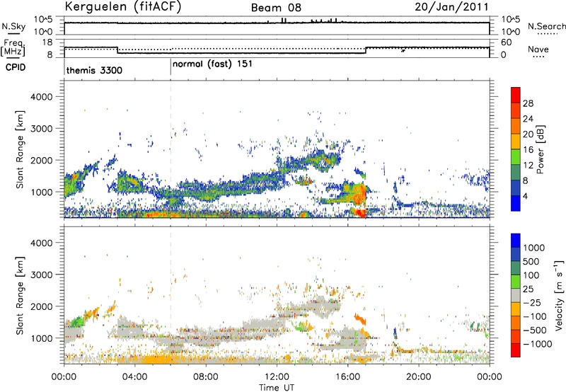566x392 pixels.
Task: Click the light green Power segment between 12 and 16
Action: click(516, 156)
